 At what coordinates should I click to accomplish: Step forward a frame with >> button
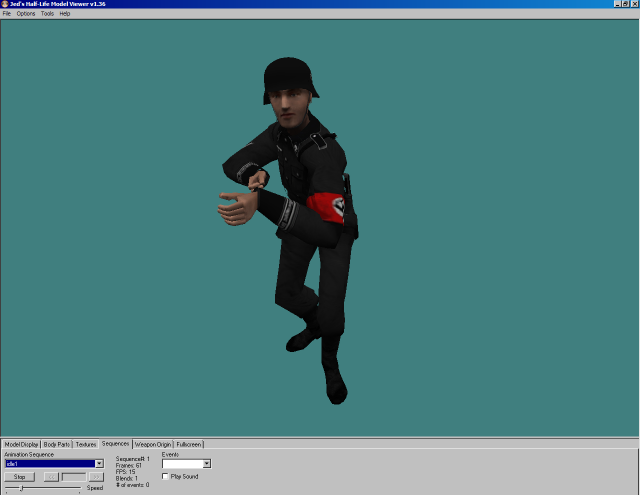tap(96, 477)
